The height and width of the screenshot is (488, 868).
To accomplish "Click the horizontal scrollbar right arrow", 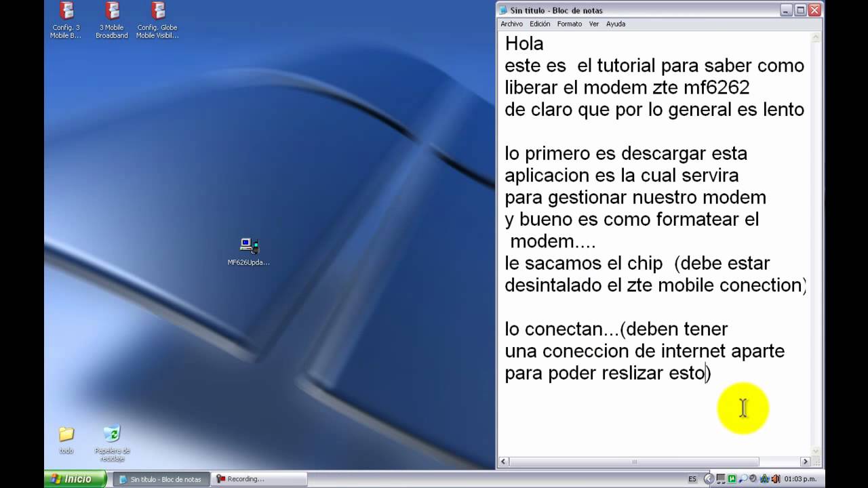I will click(x=806, y=462).
